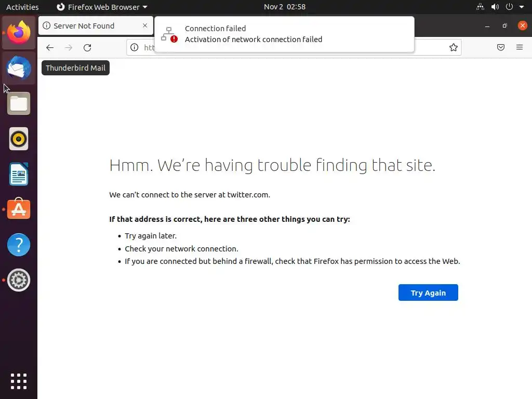The image size is (532, 399).
Task: Click the Try Again button
Action: 428,292
